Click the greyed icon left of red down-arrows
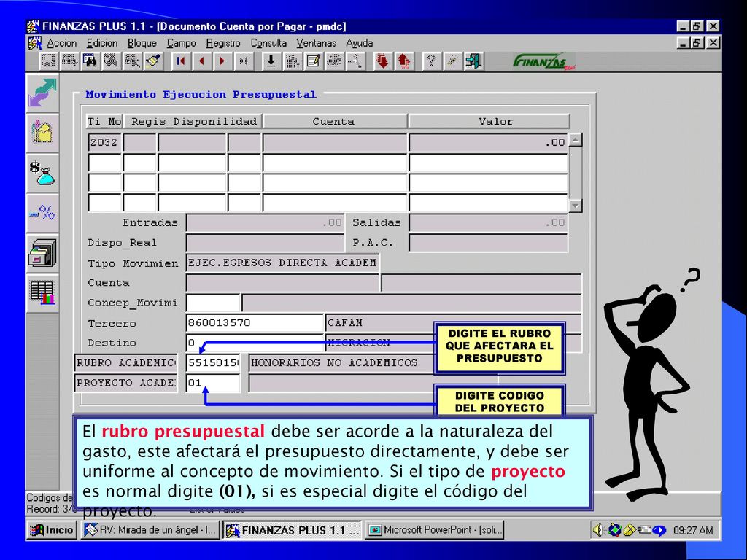 pyautogui.click(x=355, y=61)
